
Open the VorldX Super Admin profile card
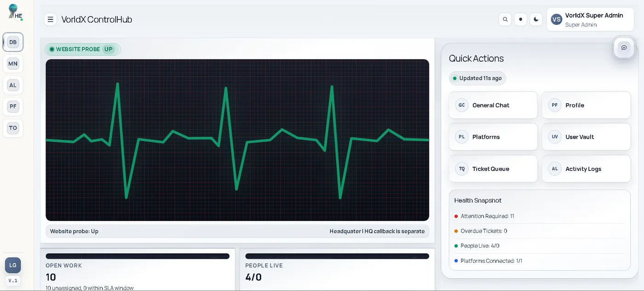(x=590, y=19)
